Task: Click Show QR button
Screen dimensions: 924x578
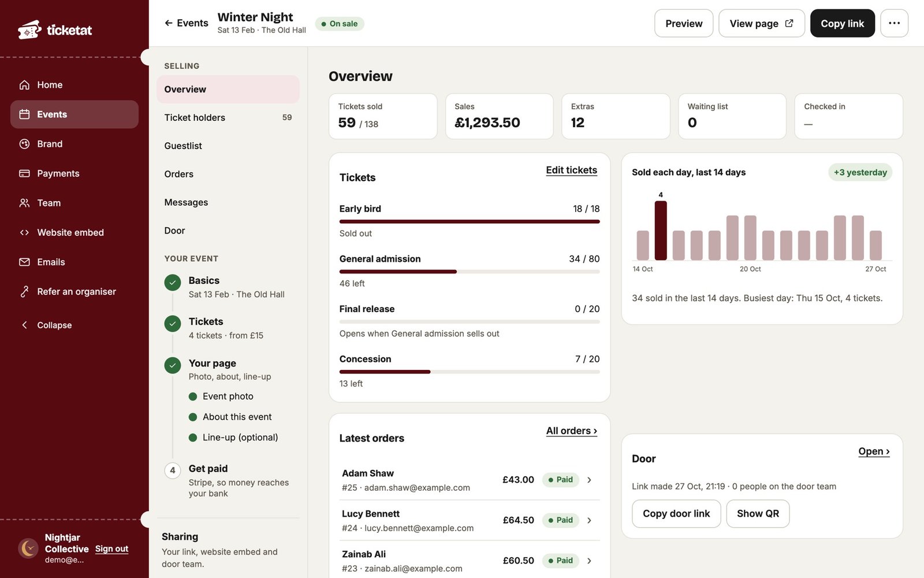Action: click(x=758, y=514)
